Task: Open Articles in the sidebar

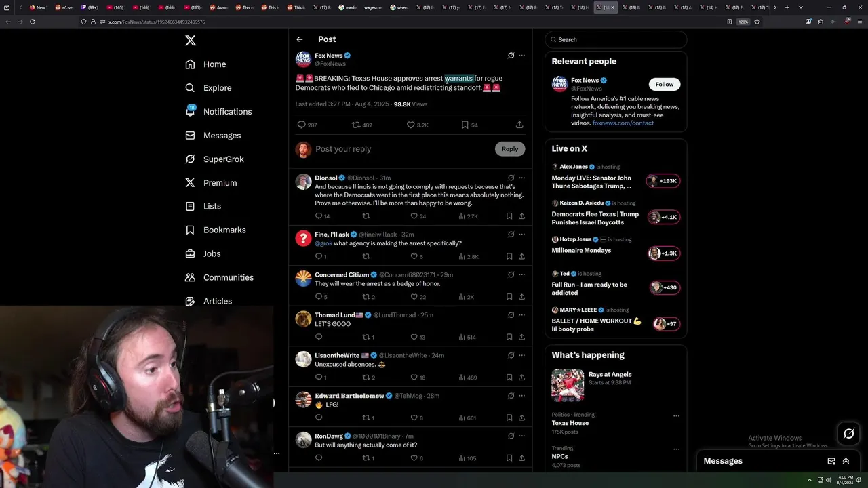Action: click(208, 301)
